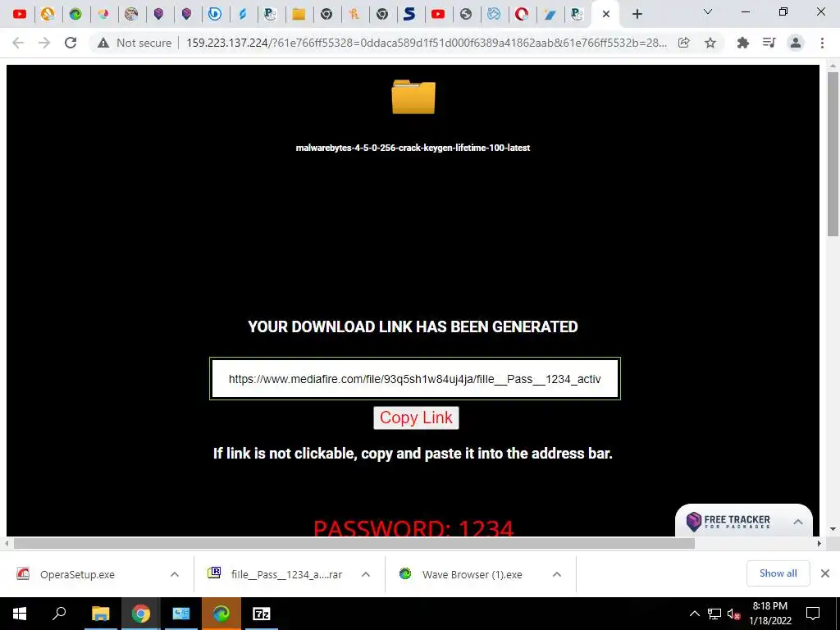The height and width of the screenshot is (630, 840).
Task: Switch to Chrome in the taskbar
Action: click(x=141, y=614)
